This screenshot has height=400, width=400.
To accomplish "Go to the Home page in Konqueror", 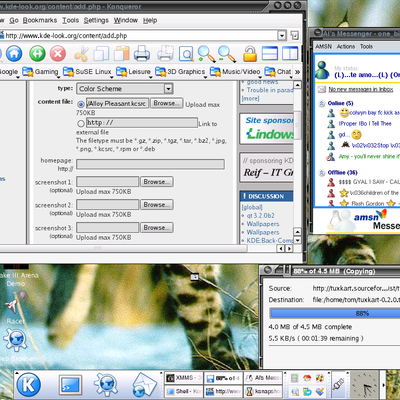I will (x=14, y=53).
